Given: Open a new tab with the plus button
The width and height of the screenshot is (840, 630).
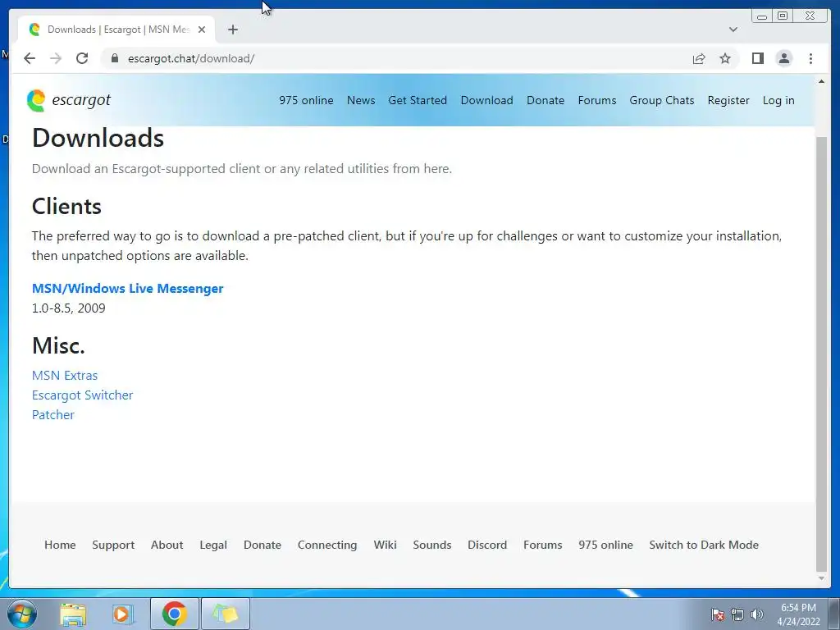Looking at the screenshot, I should pyautogui.click(x=232, y=30).
